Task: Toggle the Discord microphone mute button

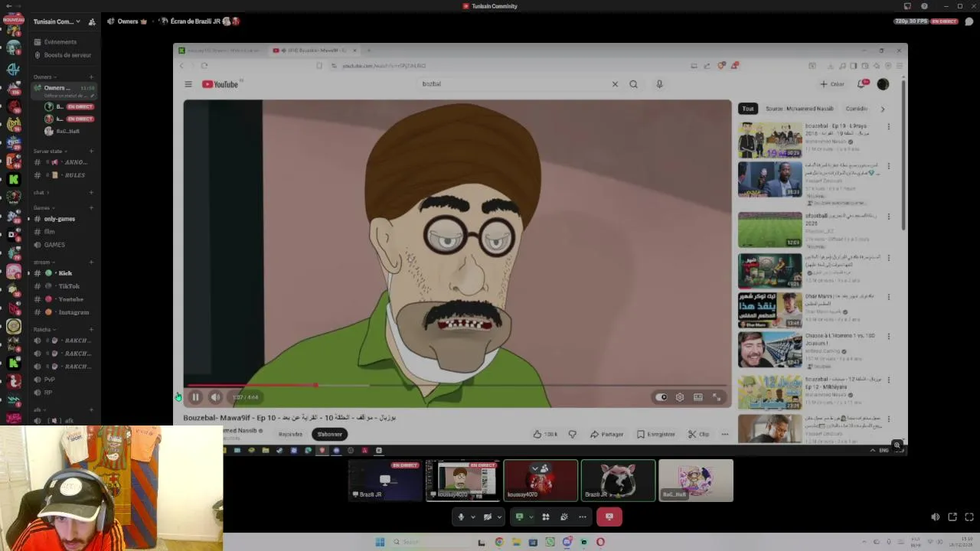Action: [x=461, y=517]
